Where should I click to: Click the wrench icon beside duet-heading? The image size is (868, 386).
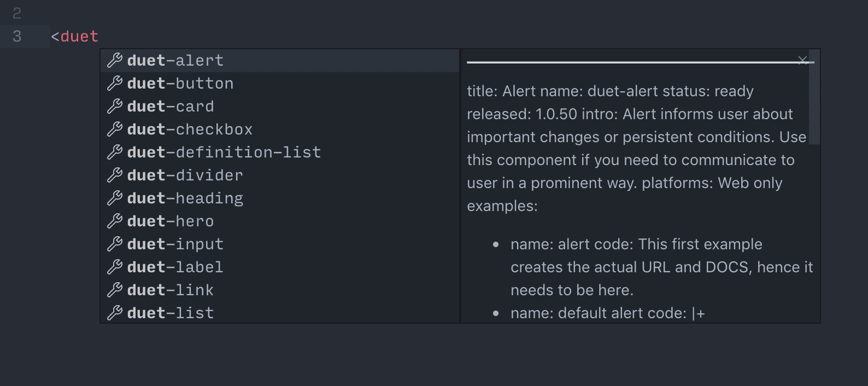(114, 198)
